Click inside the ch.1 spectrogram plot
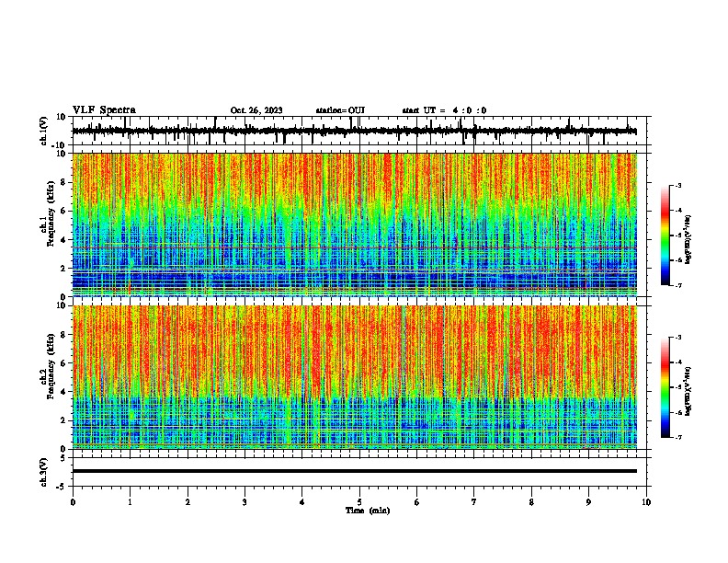The height and width of the screenshot is (563, 728). pos(354,224)
